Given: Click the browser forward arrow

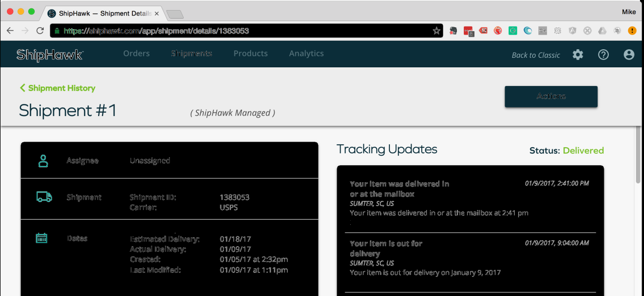Looking at the screenshot, I should pyautogui.click(x=25, y=31).
